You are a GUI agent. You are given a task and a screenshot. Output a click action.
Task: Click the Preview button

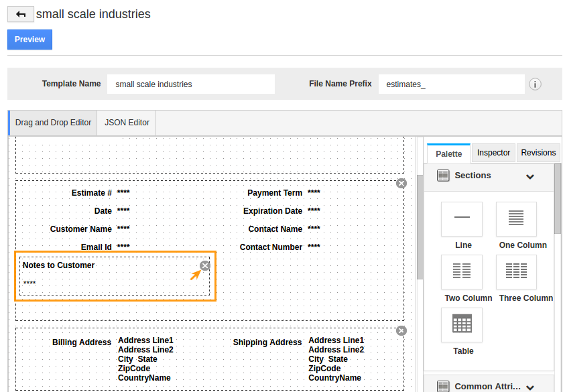pyautogui.click(x=29, y=40)
